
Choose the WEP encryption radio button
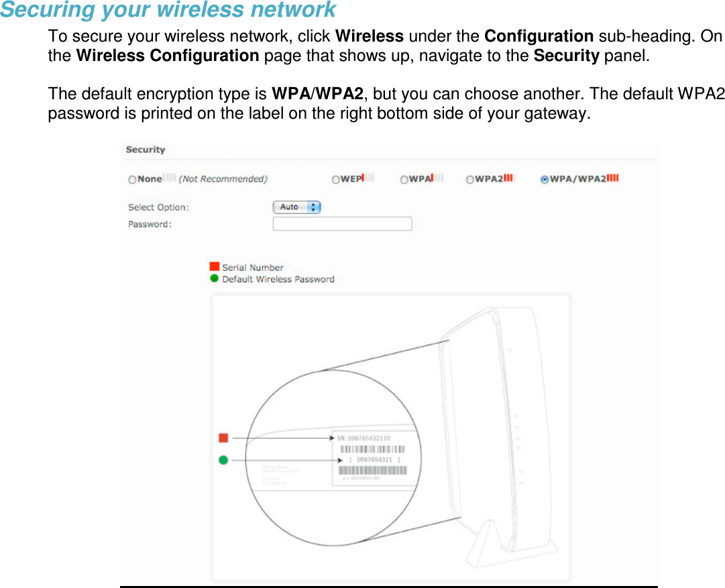click(336, 178)
